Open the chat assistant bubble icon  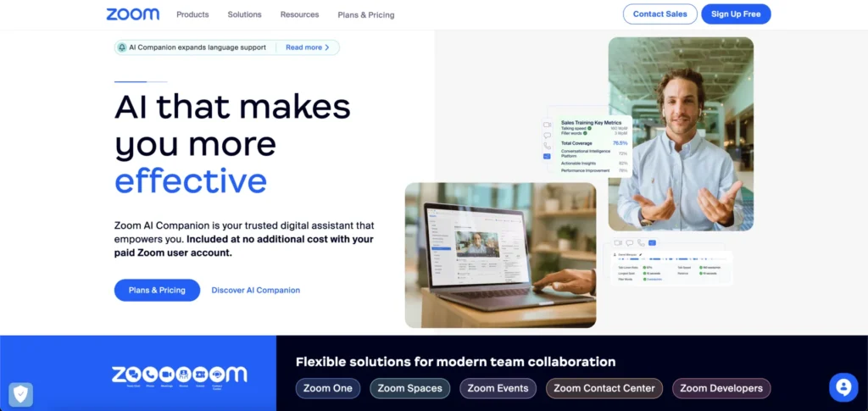[x=843, y=388]
